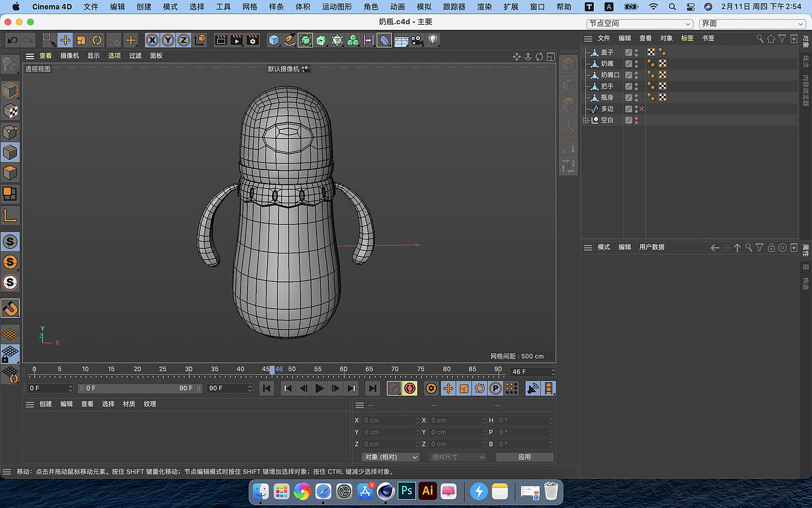Click the light bulb Light object icon
The height and width of the screenshot is (508, 812).
pos(433,40)
